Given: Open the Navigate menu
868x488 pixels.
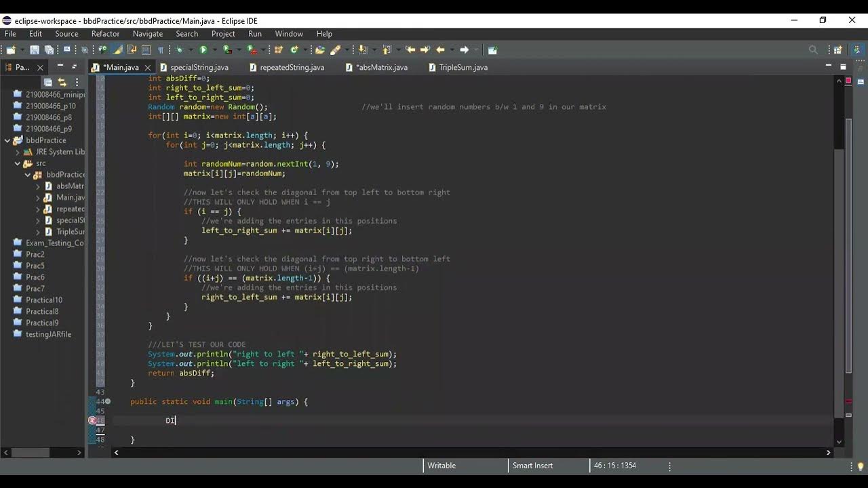Looking at the screenshot, I should 148,33.
